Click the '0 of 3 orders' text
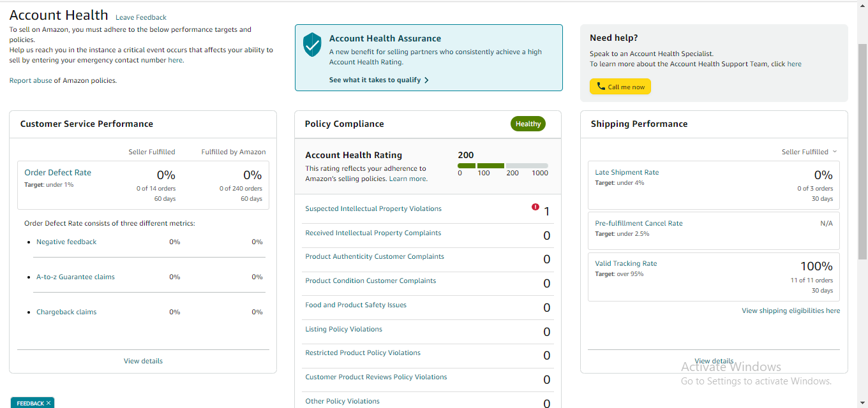868x408 pixels. click(x=815, y=189)
